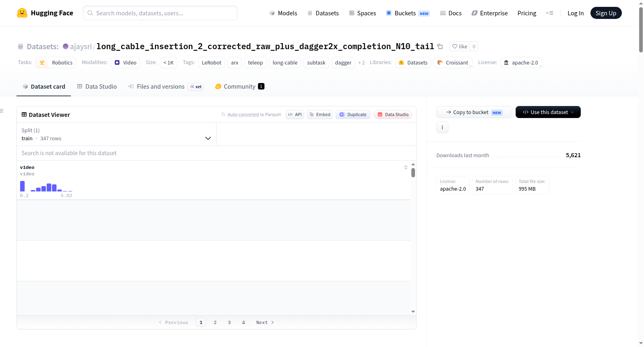Viewport: 644px width, 347px height.
Task: Click the Duplicate button
Action: pos(353,114)
